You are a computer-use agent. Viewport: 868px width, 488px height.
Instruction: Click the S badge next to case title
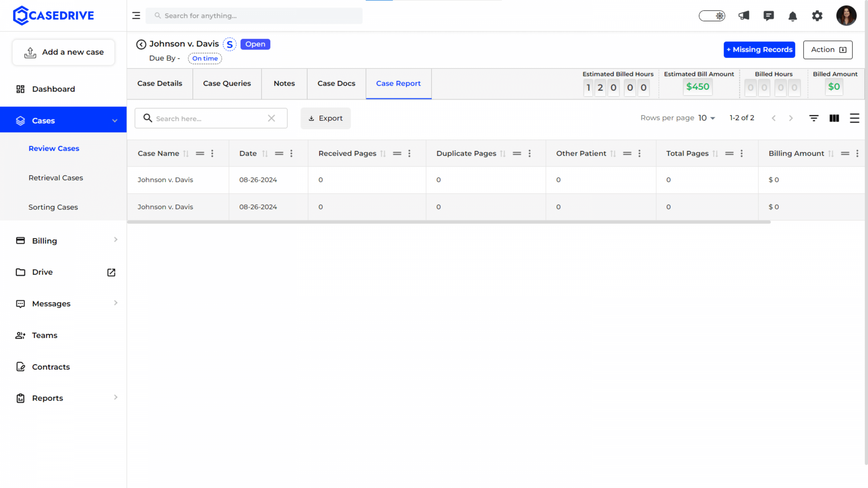(229, 44)
